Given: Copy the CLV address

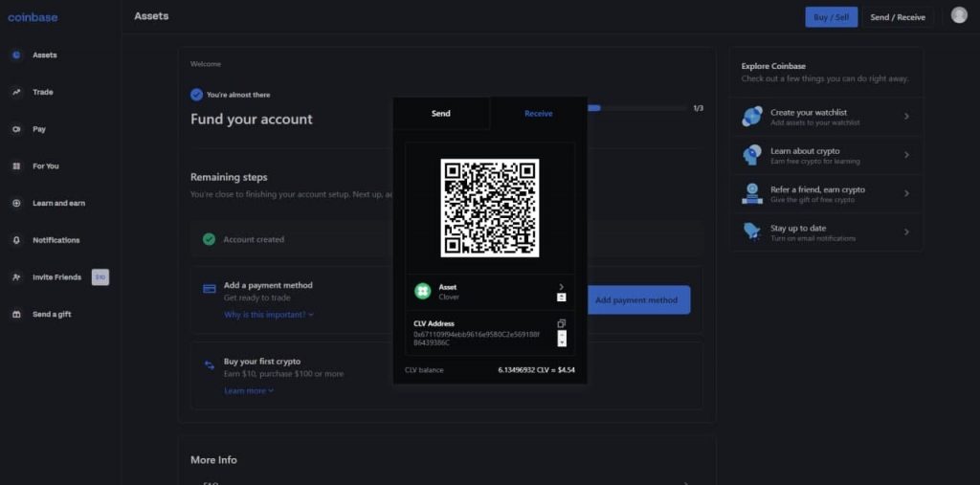Looking at the screenshot, I should tap(561, 323).
